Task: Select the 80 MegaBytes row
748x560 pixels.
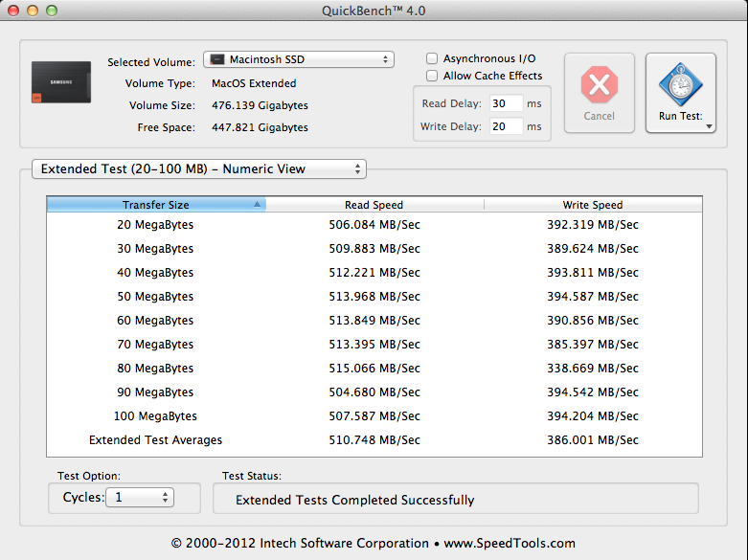Action: (x=374, y=369)
